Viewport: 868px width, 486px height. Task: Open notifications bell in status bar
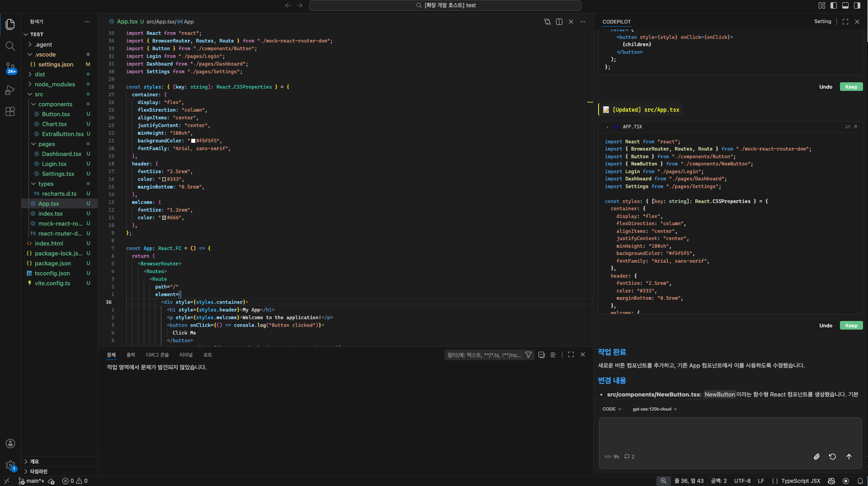860,481
